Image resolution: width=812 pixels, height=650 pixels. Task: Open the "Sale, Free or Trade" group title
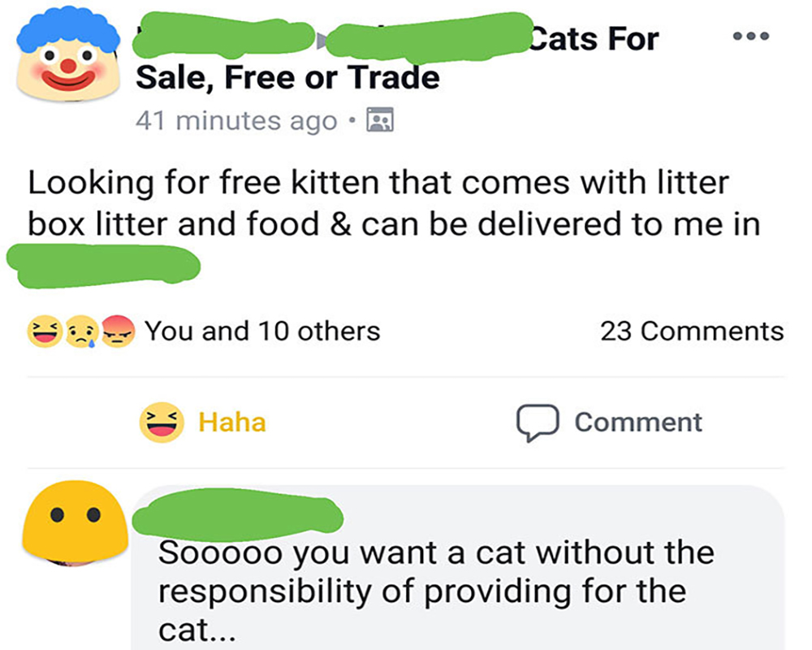click(287, 78)
